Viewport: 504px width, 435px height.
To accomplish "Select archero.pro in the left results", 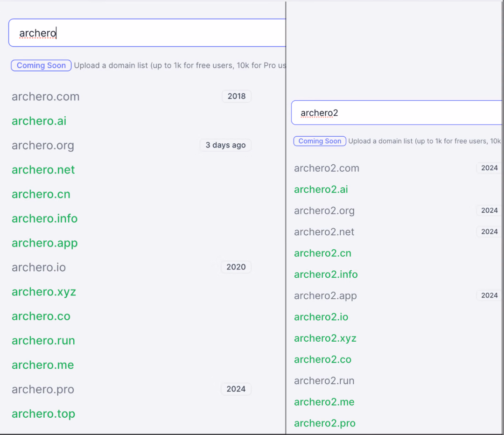I will coord(43,389).
